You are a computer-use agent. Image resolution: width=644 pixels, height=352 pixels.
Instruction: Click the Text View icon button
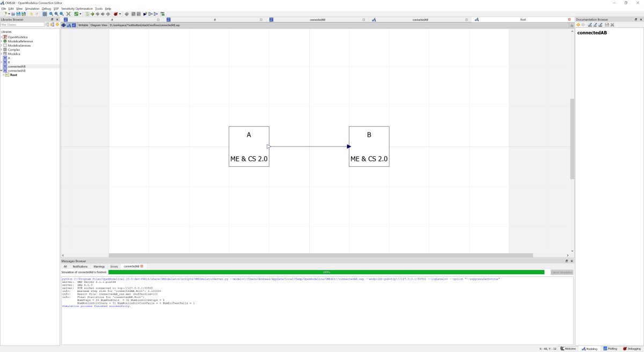click(74, 25)
